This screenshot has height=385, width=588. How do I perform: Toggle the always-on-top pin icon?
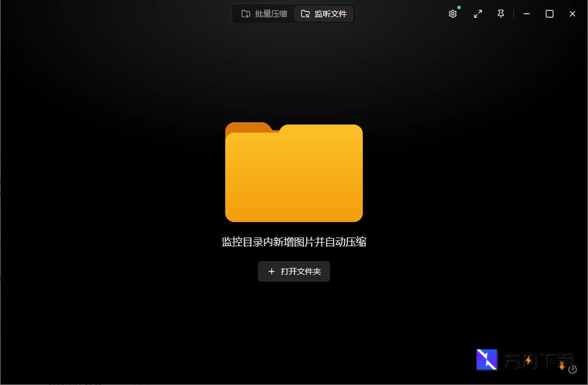point(500,13)
